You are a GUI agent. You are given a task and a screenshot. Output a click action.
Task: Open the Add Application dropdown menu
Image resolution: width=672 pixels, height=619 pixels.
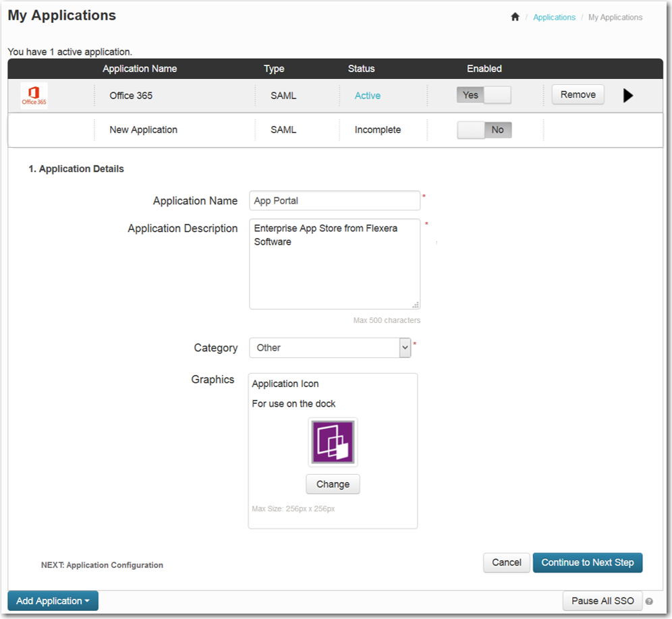53,601
